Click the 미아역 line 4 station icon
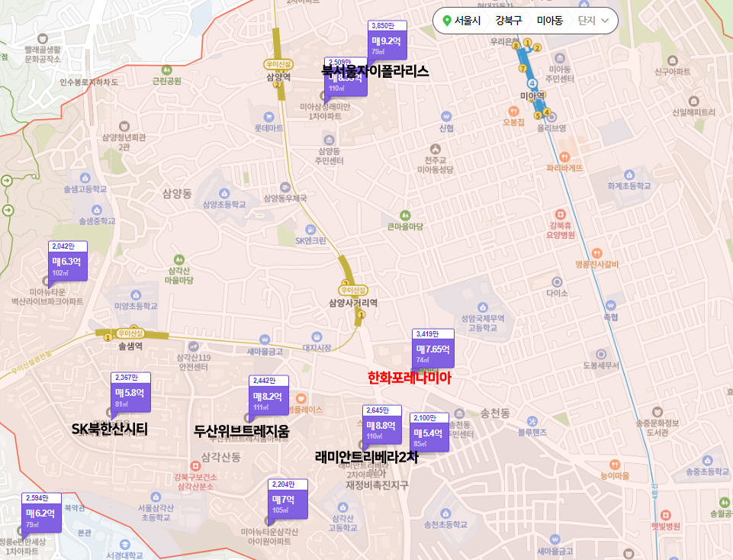Image resolution: width=733 pixels, height=560 pixels. (532, 84)
